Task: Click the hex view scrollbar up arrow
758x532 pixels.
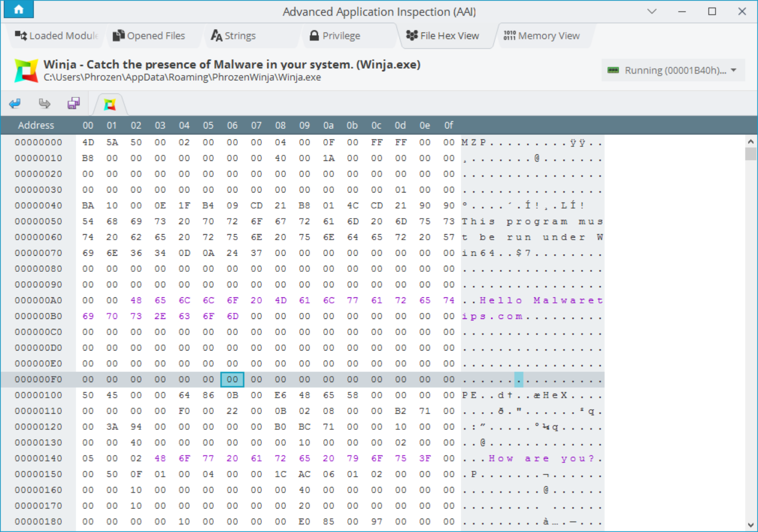Action: coord(750,141)
